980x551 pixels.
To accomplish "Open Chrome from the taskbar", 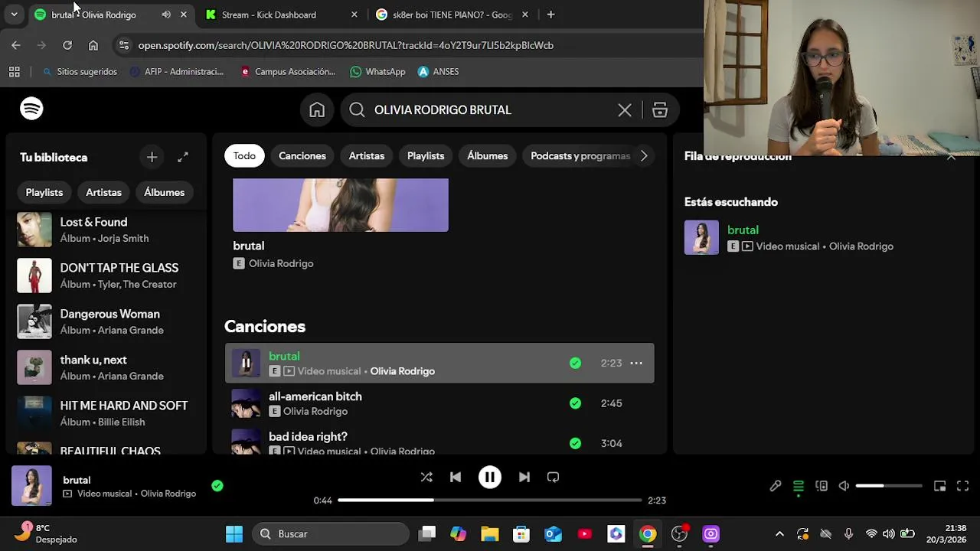I will [x=648, y=533].
